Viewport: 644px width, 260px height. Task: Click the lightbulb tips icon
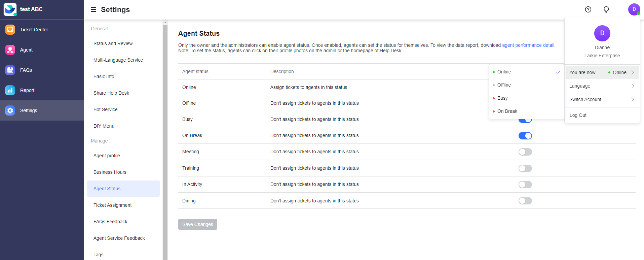click(x=606, y=9)
